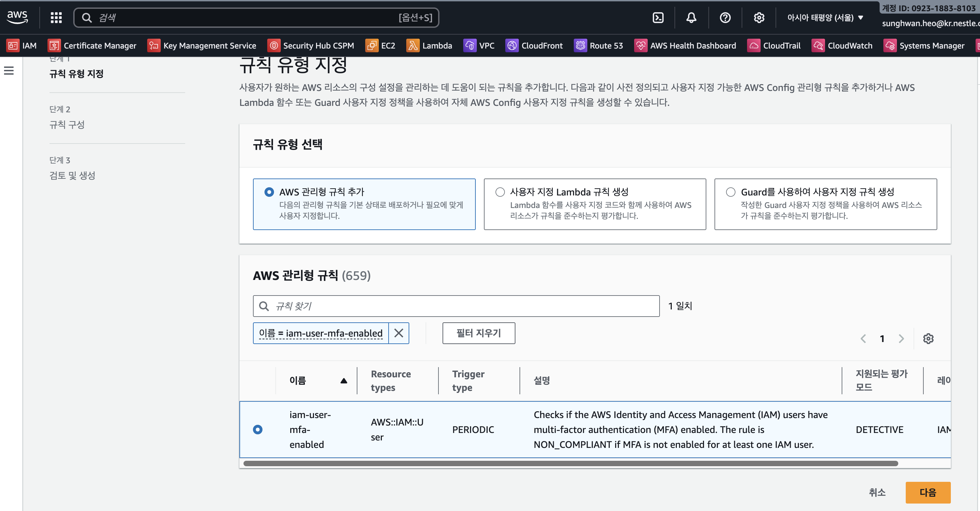980x511 pixels.
Task: Open Security Hub CSPM from favorites bar
Action: [x=311, y=46]
